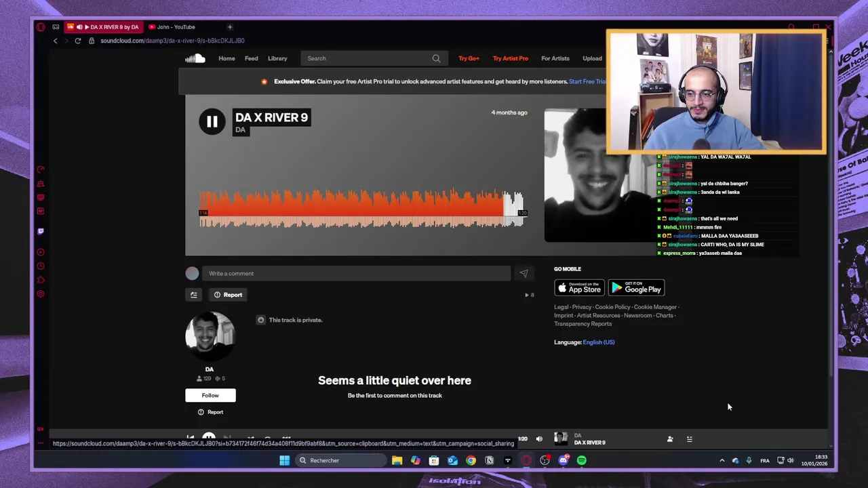
Task: Click the play count indicator showing 8
Action: pos(530,295)
